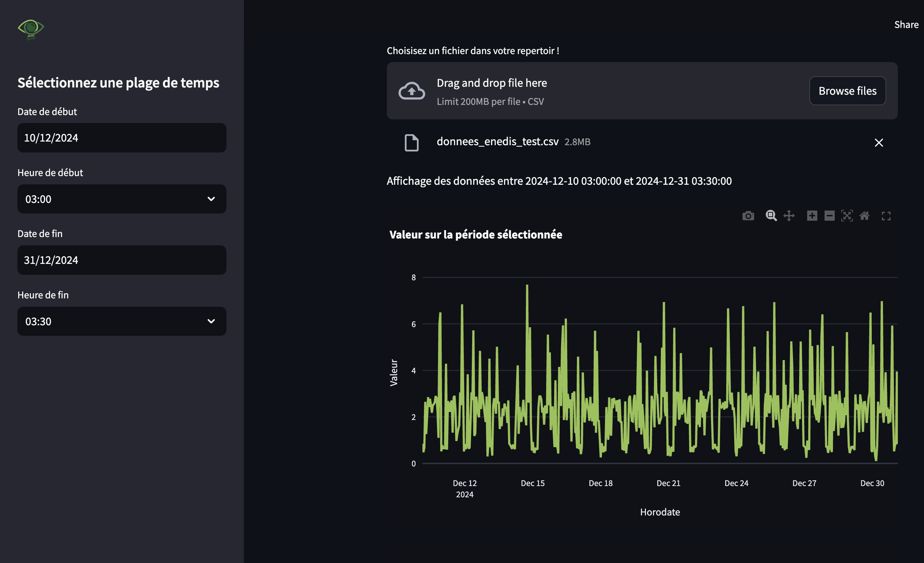Remove donnees_enedis_test.csv with the X
The width and height of the screenshot is (924, 563).
click(x=879, y=143)
